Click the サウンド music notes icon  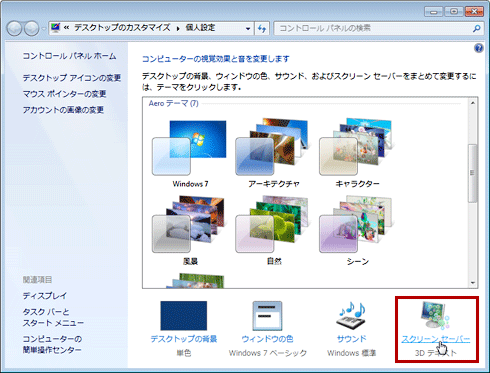[351, 316]
